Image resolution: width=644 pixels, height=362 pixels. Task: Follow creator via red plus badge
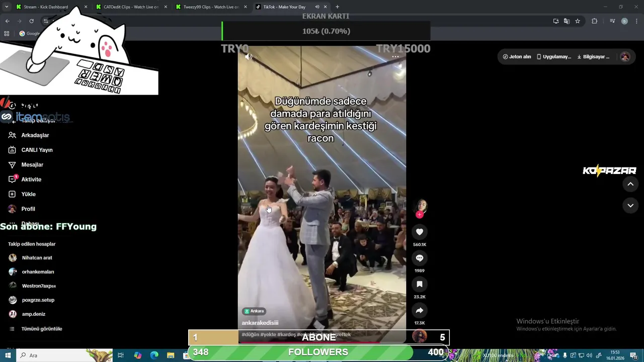click(420, 215)
